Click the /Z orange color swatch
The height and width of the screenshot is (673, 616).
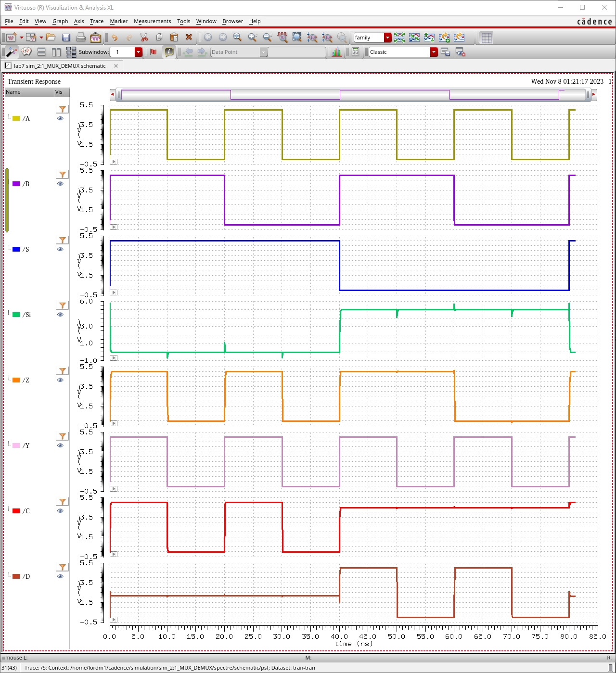tap(16, 380)
